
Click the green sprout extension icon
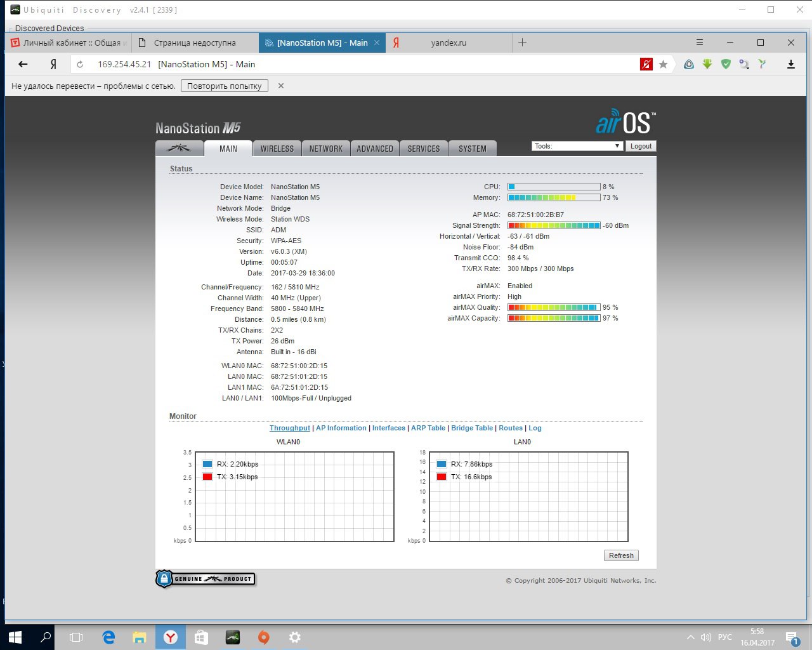tap(763, 64)
